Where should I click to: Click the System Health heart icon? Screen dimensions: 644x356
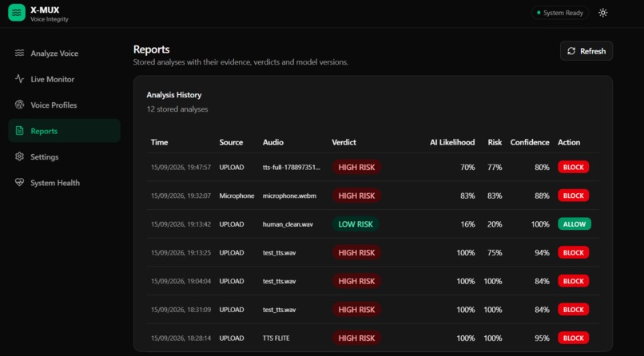point(19,183)
